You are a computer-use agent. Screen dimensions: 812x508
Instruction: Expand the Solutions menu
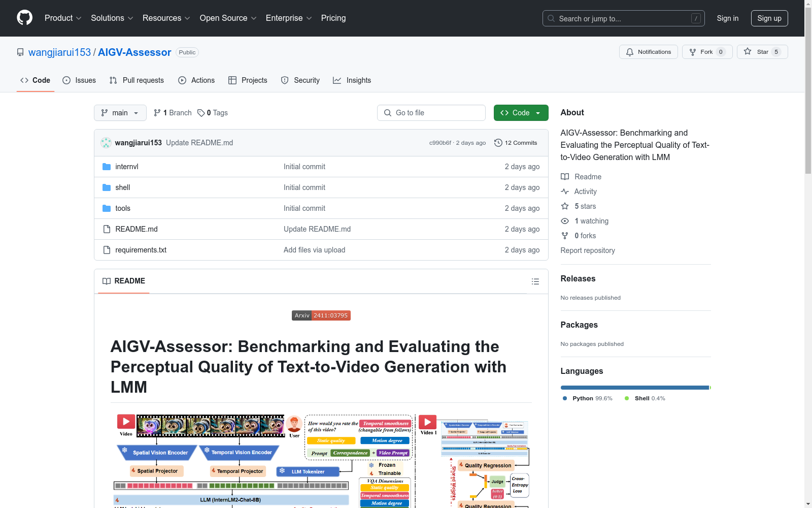click(x=112, y=18)
